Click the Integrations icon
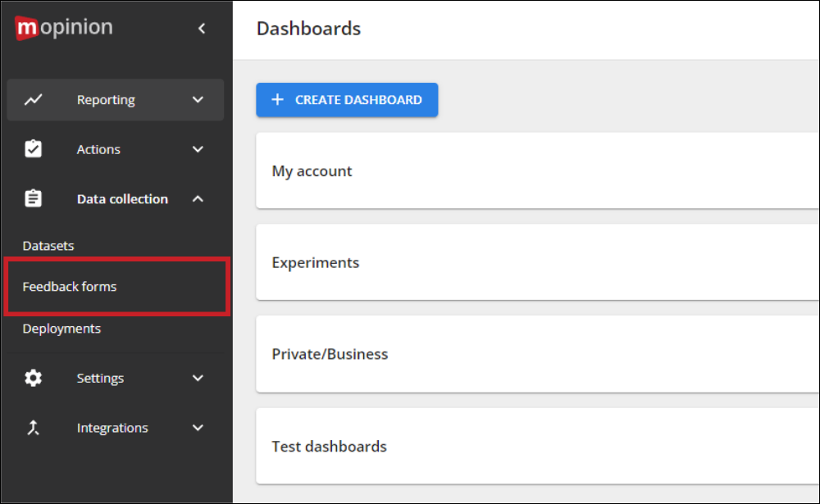820x504 pixels. (x=33, y=427)
